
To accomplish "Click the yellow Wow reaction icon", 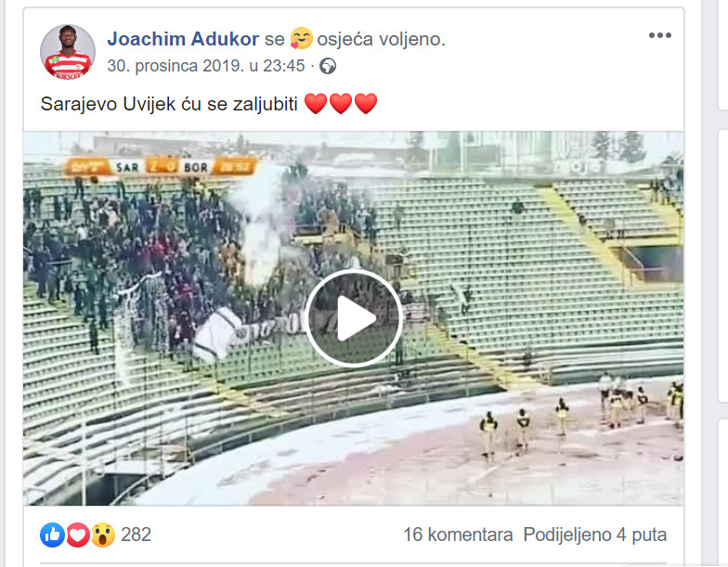I will [102, 535].
